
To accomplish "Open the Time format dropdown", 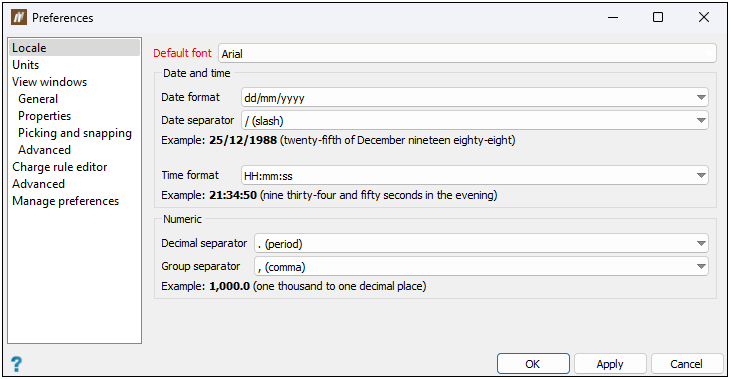I will pyautogui.click(x=475, y=175).
